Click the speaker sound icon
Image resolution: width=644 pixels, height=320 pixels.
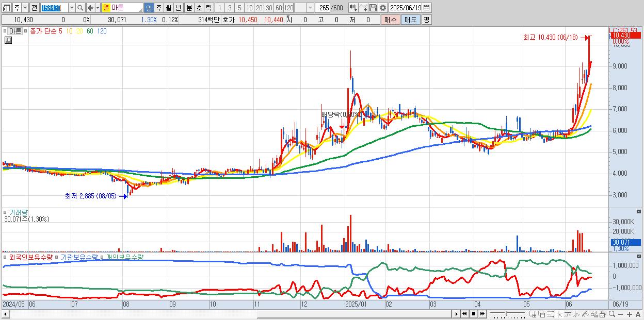(90, 8)
